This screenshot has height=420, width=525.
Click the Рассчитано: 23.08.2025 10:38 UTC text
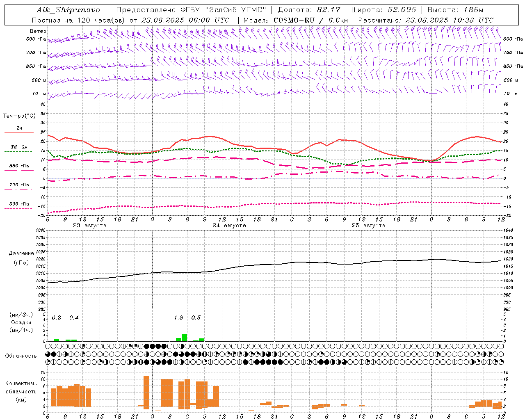coord(426,20)
